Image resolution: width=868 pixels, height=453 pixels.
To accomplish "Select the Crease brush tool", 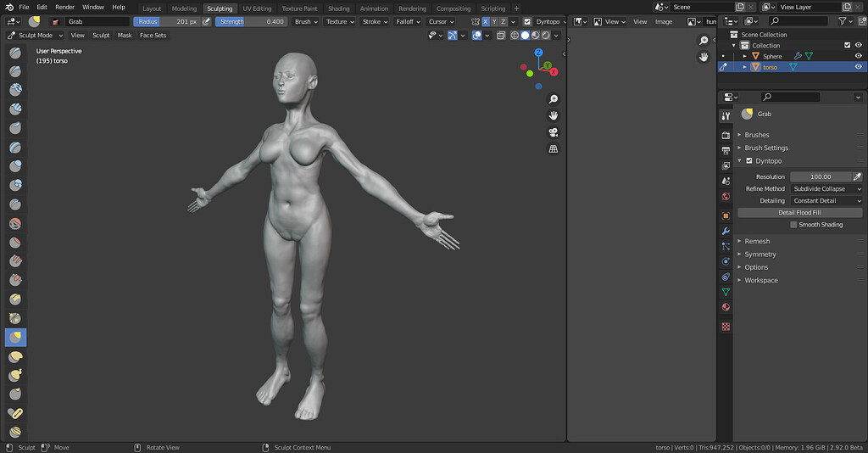I will (15, 204).
